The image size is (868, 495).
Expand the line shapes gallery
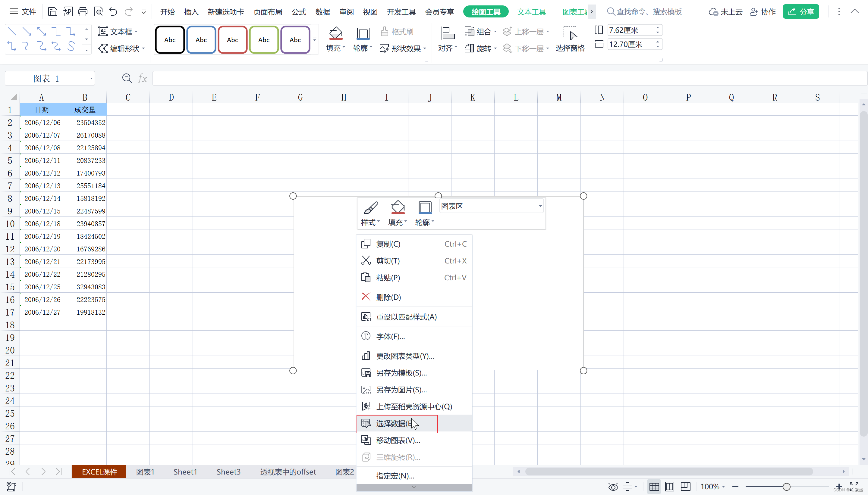[86, 50]
